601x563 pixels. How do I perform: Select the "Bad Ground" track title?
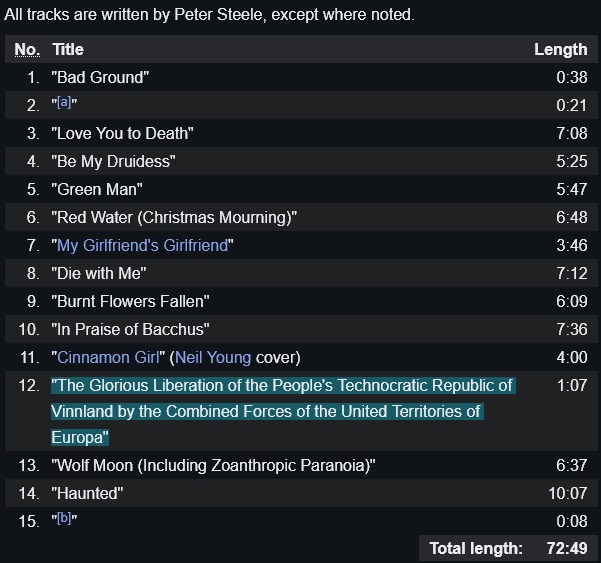point(100,77)
